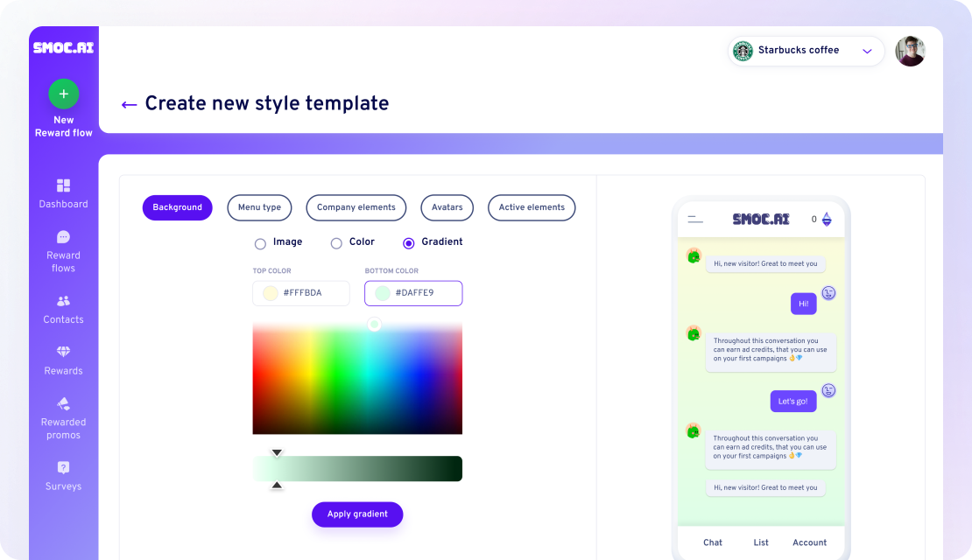Screen dimensions: 972x560
Task: Click the spectrum picker circle handle
Action: click(375, 324)
